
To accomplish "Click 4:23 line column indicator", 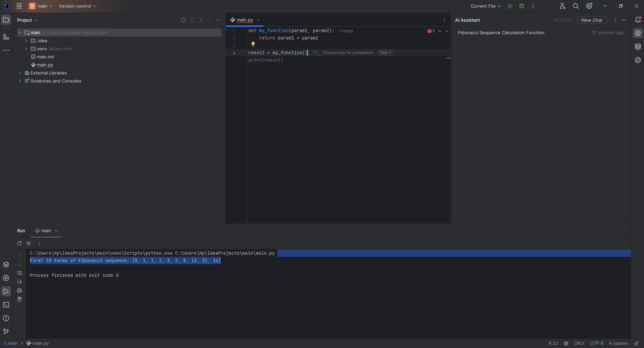I will (x=553, y=344).
